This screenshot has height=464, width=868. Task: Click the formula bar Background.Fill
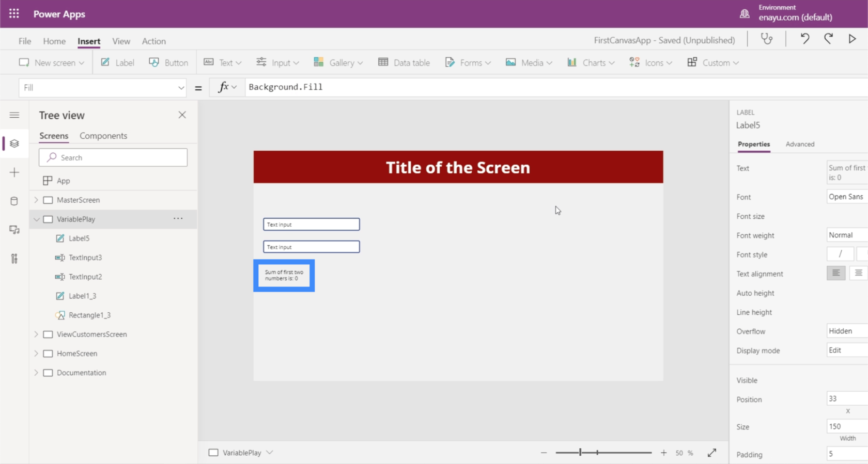(x=286, y=87)
